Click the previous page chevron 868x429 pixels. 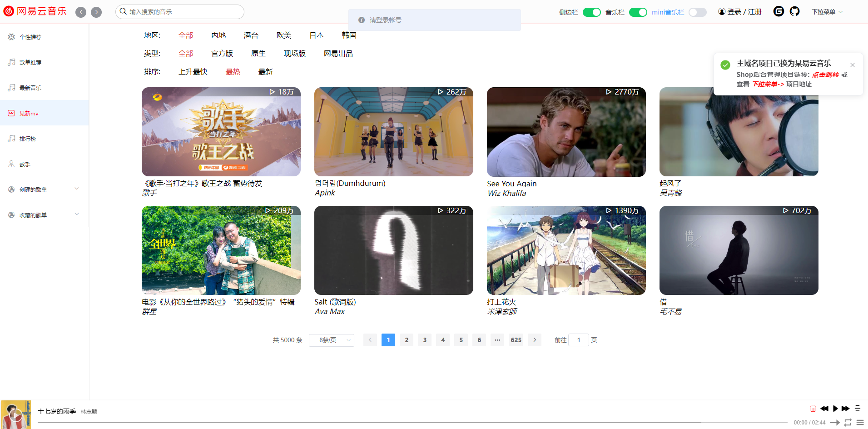pos(370,340)
